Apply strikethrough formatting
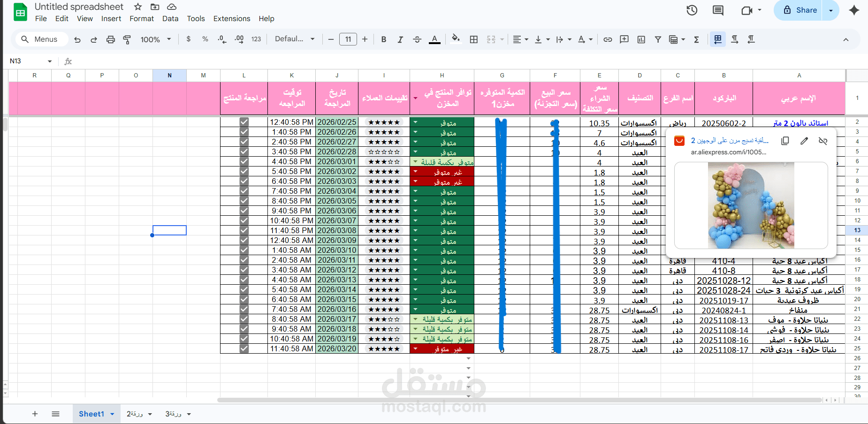The height and width of the screenshot is (424, 868). pos(417,39)
